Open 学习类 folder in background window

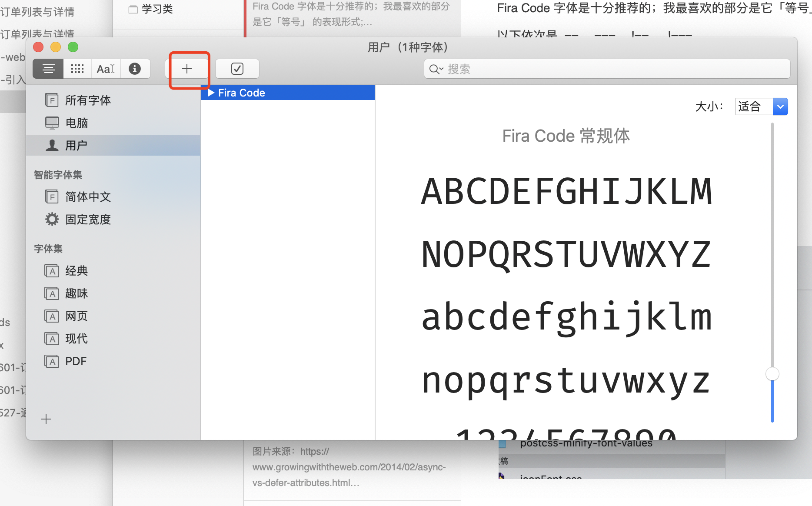point(151,9)
